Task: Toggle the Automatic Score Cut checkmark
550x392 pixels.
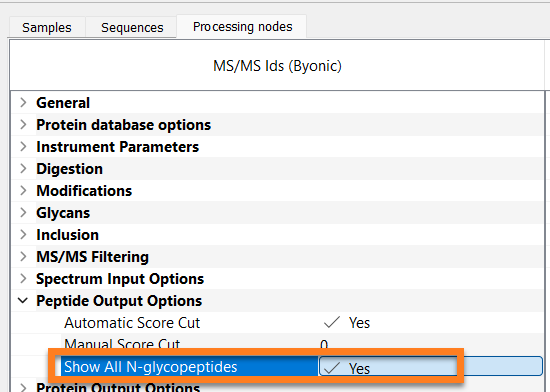Action: click(331, 322)
